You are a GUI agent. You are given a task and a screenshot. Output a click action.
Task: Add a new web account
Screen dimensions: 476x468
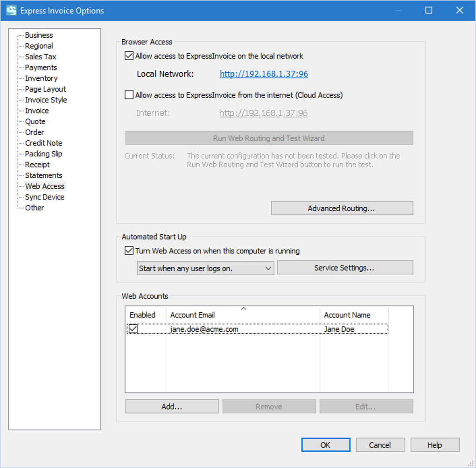(x=172, y=406)
